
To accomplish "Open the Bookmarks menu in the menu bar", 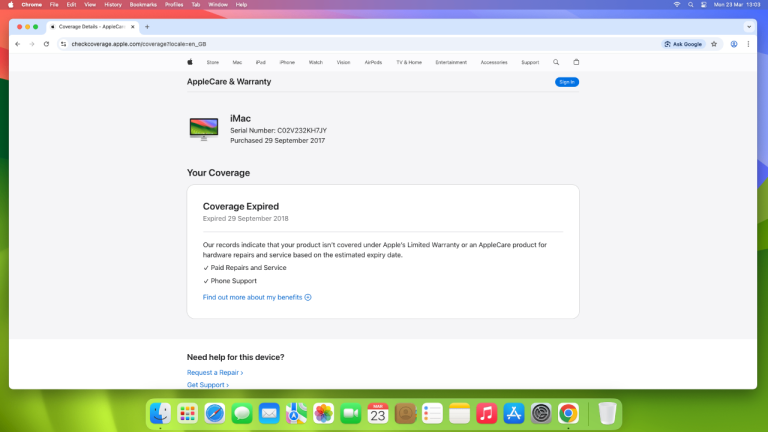I will click(143, 4).
